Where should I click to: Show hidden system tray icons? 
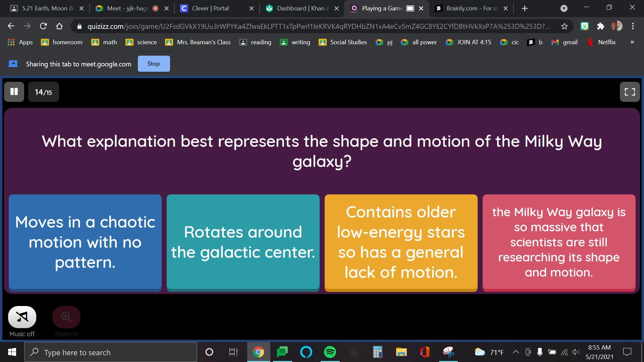516,352
